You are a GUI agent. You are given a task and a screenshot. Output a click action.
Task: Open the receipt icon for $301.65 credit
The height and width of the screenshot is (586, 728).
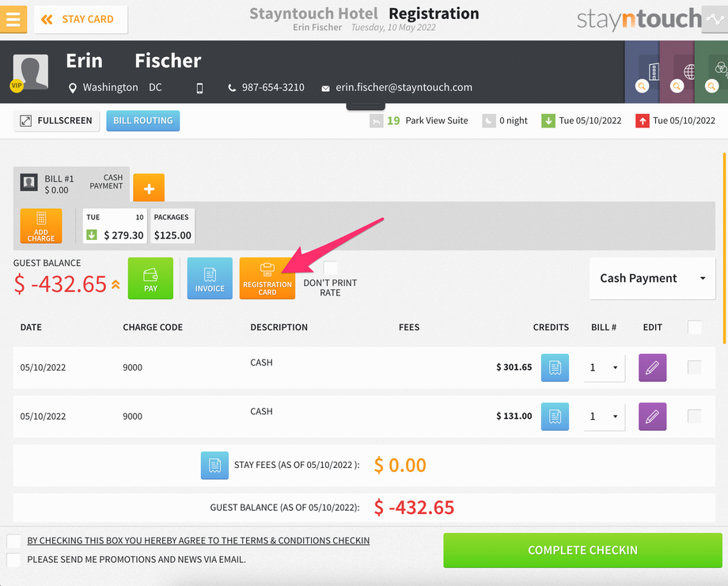point(555,367)
